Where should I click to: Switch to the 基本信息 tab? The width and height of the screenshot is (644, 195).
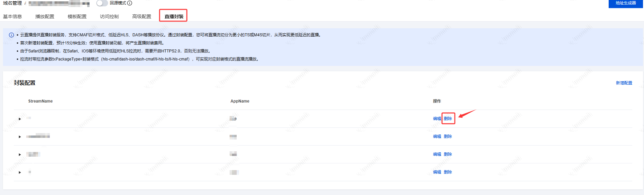(x=12, y=16)
